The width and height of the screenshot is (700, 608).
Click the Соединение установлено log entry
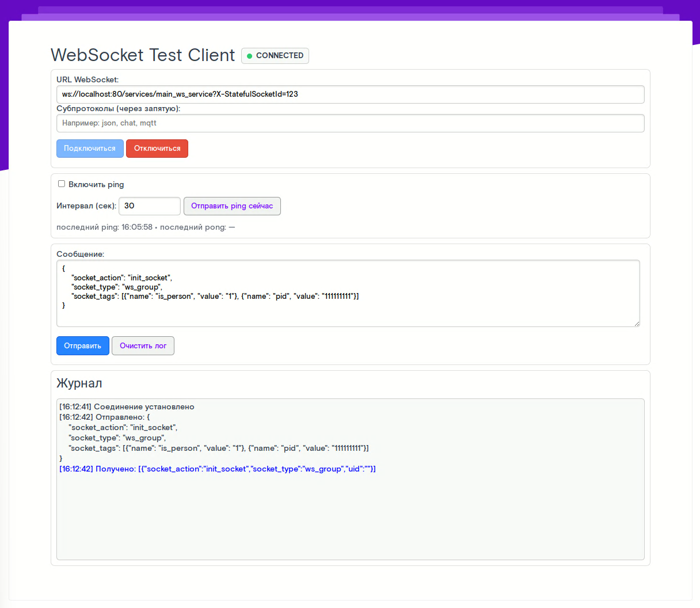127,407
